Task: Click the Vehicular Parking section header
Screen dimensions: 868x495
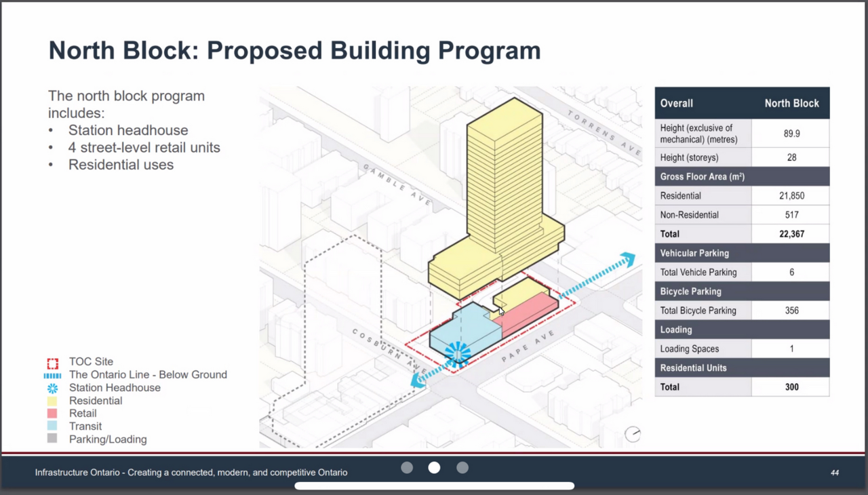Action: pos(694,253)
